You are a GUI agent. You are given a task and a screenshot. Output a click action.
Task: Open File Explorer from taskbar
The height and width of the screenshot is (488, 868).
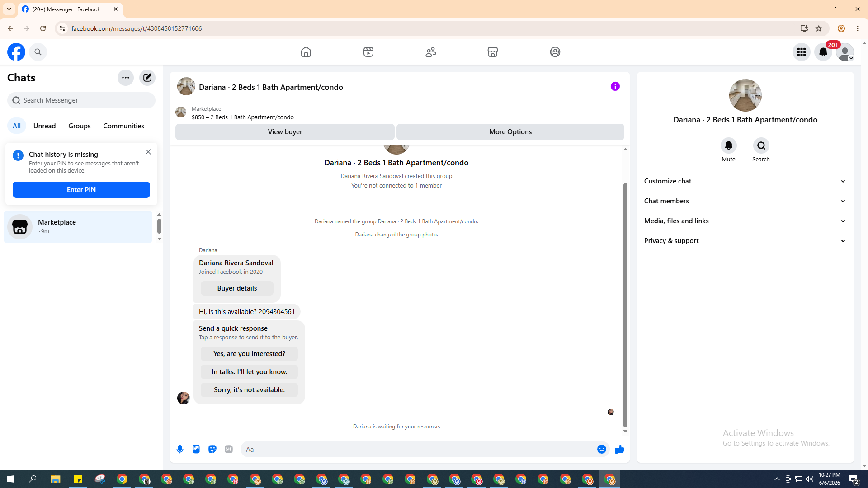[x=55, y=479]
